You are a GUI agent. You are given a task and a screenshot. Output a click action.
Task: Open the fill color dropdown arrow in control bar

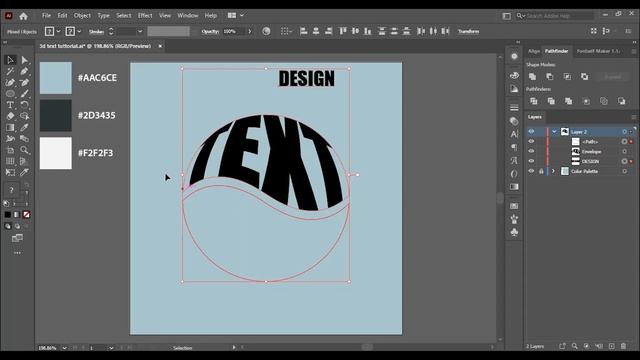tap(58, 31)
